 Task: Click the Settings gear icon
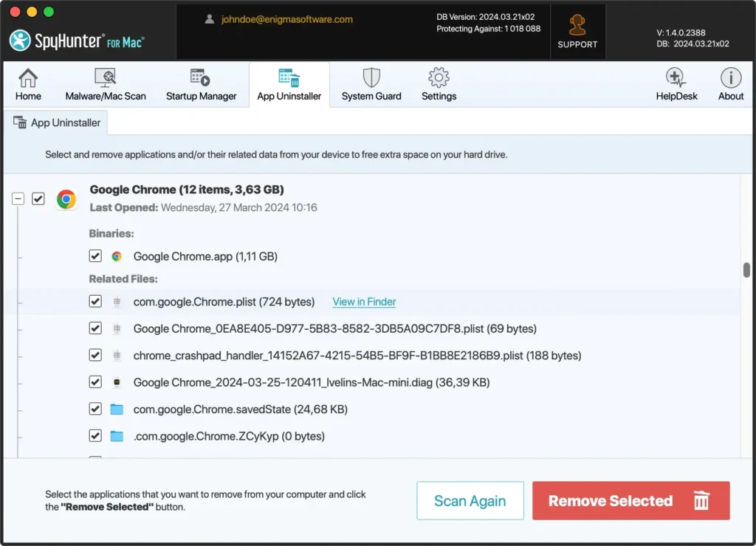(439, 77)
